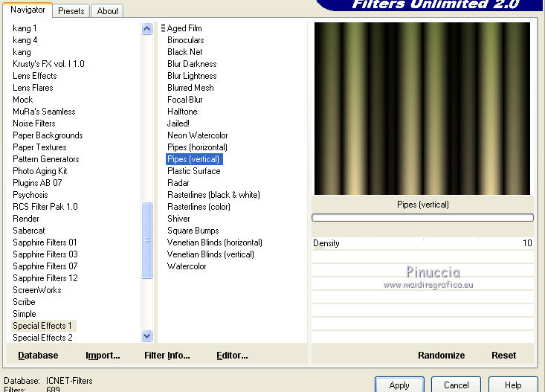Select the 'Psychosis' category
The image size is (545, 392).
coord(30,195)
